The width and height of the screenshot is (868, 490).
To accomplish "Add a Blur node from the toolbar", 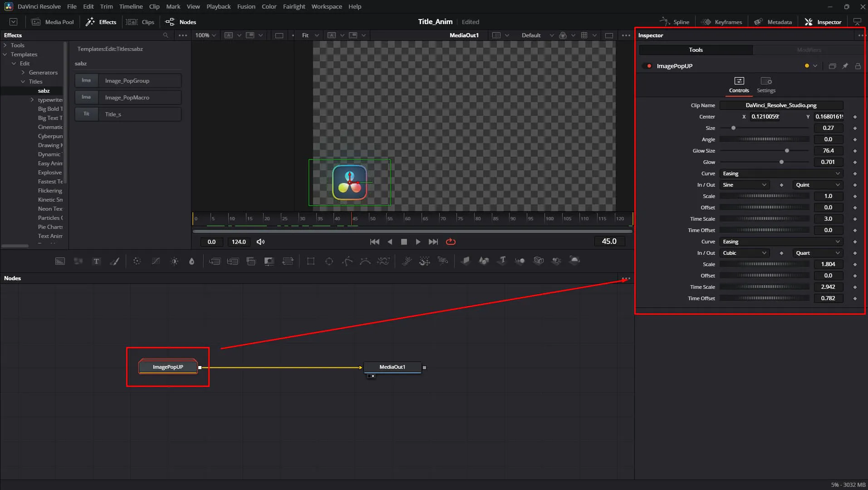I will click(x=191, y=261).
